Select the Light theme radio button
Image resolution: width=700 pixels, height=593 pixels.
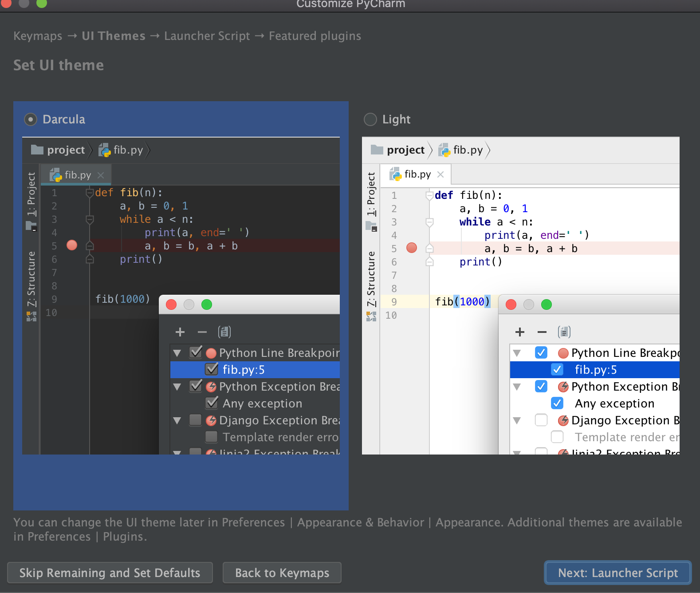click(370, 119)
